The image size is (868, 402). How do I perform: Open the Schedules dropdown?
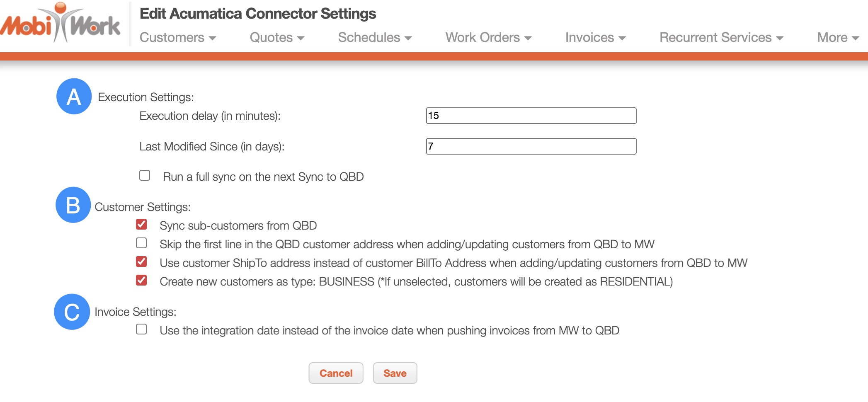[375, 38]
